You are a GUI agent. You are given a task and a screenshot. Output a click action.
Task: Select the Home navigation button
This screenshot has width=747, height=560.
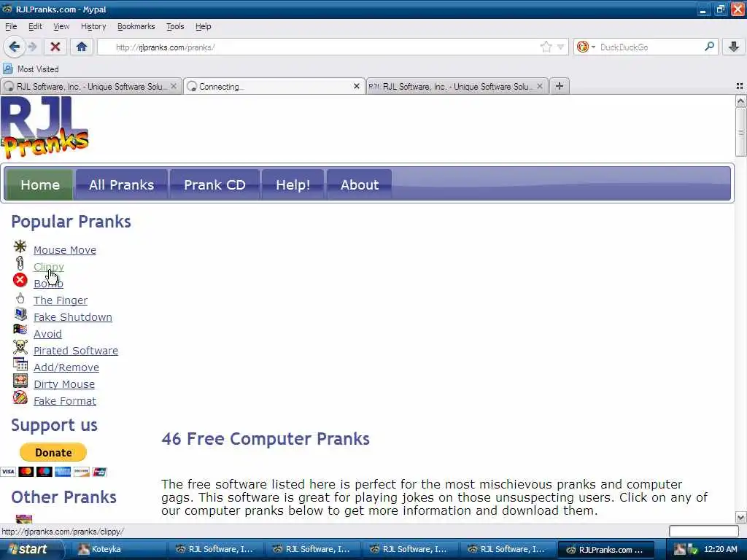[40, 184]
